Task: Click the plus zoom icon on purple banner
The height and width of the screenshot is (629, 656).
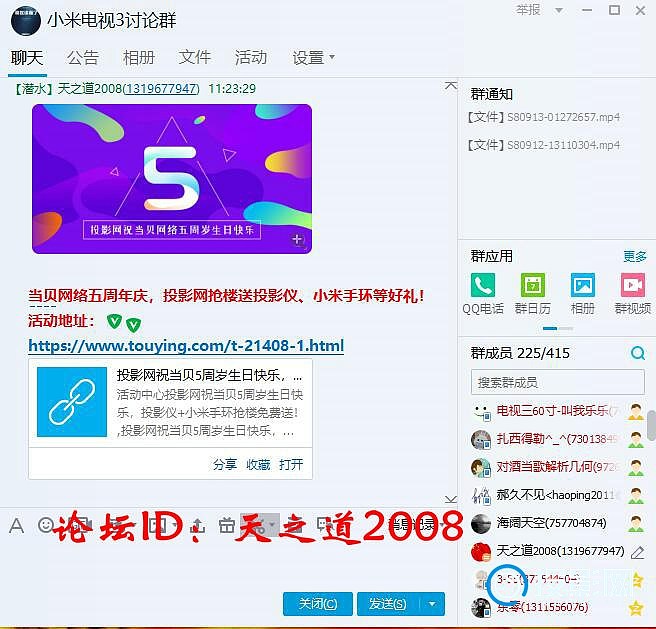Action: (297, 240)
